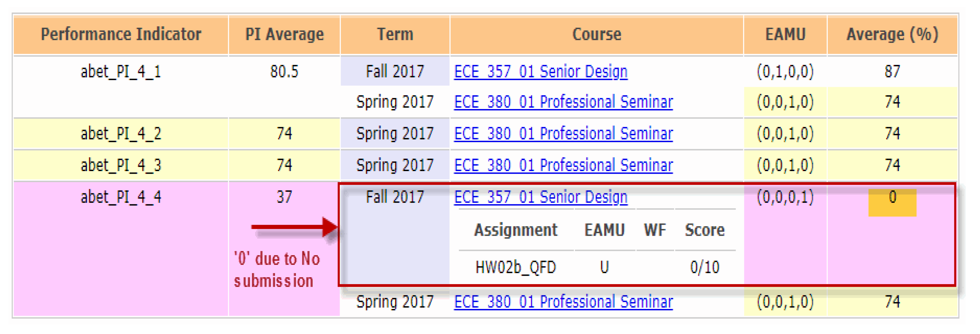Click the 0/10 score value

[x=704, y=268]
